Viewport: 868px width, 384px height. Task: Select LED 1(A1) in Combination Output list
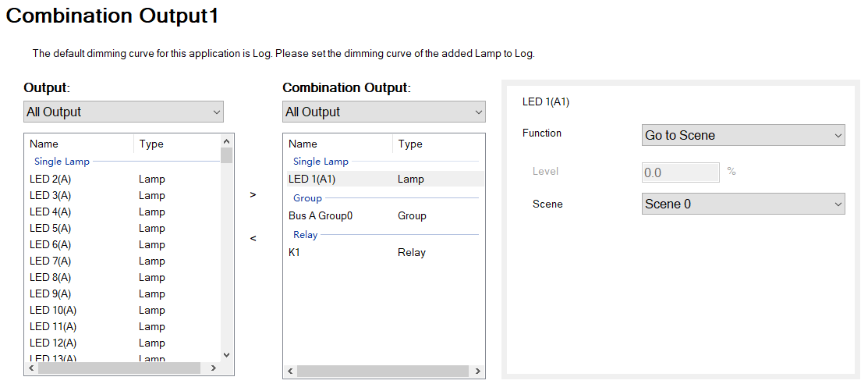click(x=312, y=179)
